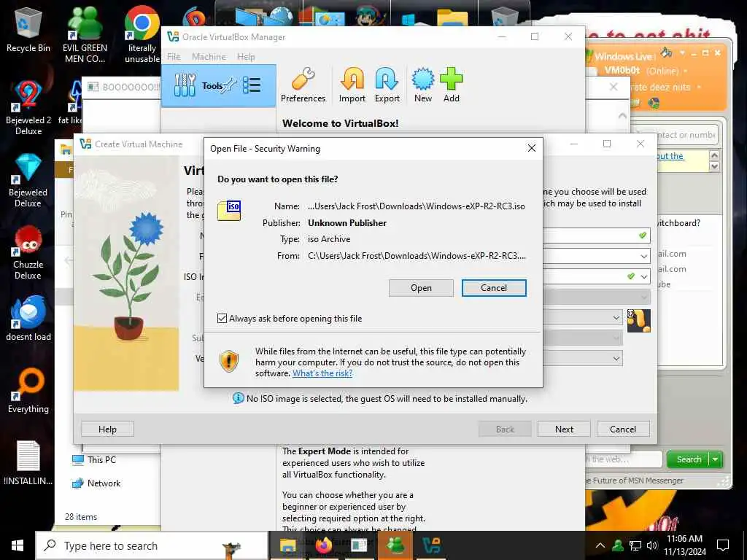Open the notification center icon
The height and width of the screenshot is (560, 747).
pyautogui.click(x=723, y=545)
